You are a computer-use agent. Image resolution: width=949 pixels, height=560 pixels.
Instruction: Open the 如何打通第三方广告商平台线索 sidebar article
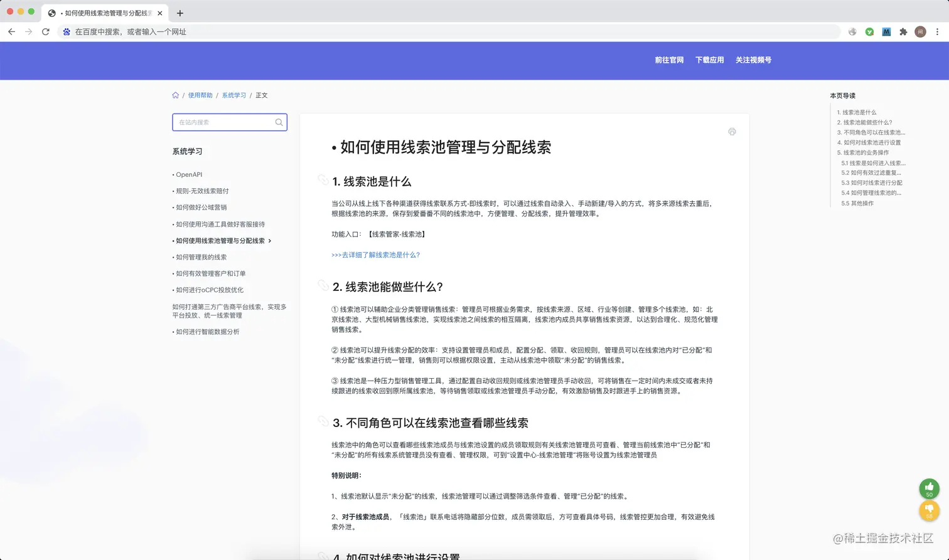pos(230,311)
